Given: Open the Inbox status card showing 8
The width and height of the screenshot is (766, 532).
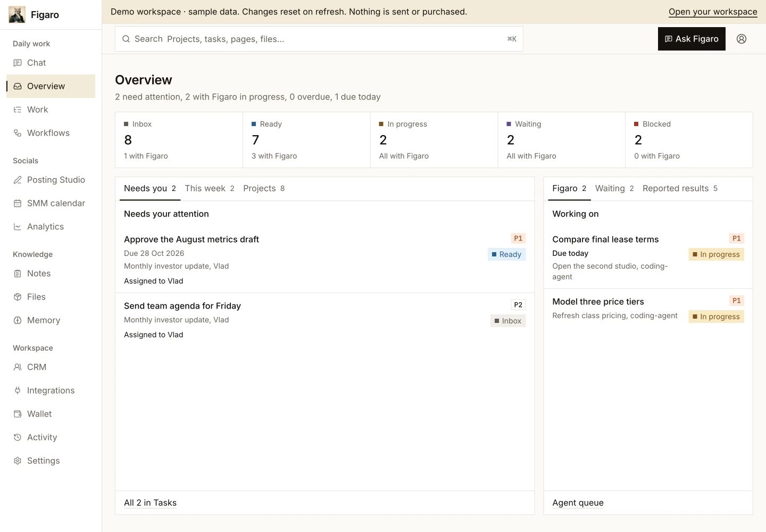Looking at the screenshot, I should pos(179,140).
